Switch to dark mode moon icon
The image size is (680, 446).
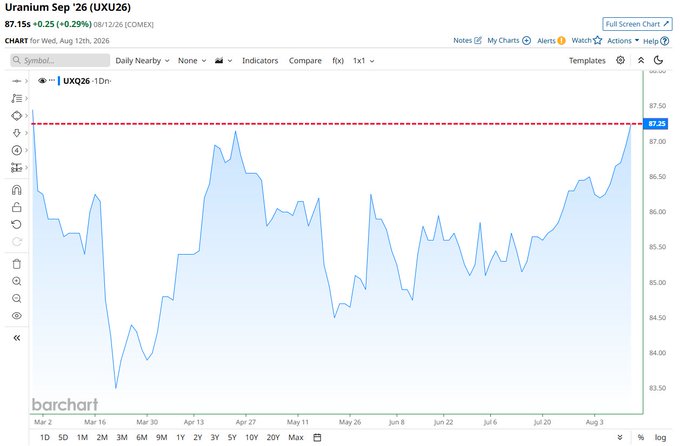click(x=658, y=60)
